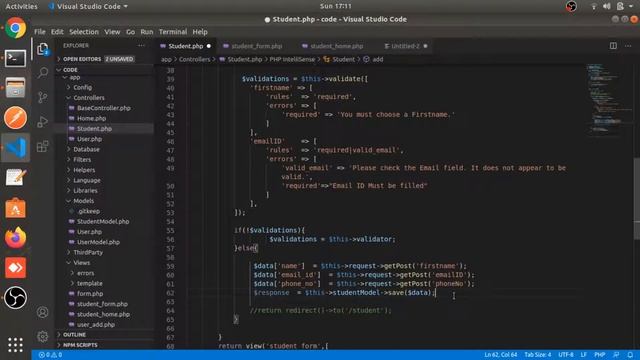Open AnyDesk from dock
This screenshot has width=640, height=360.
[x=16, y=268]
